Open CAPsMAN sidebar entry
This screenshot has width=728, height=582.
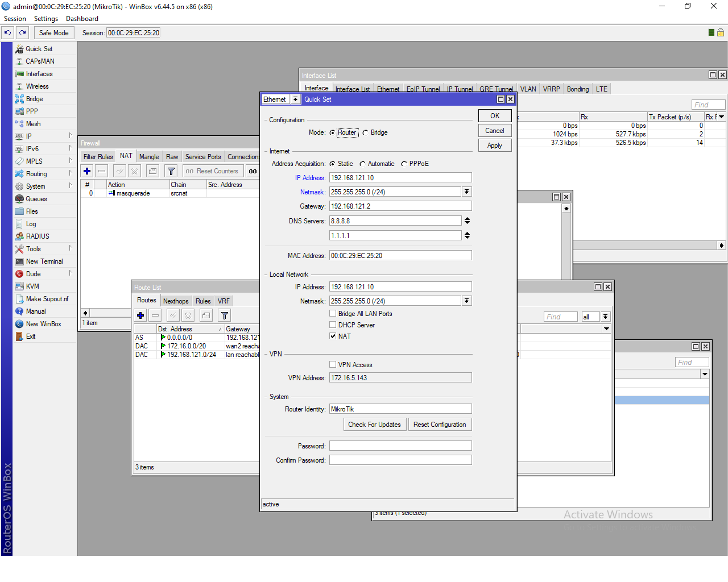[x=40, y=61]
